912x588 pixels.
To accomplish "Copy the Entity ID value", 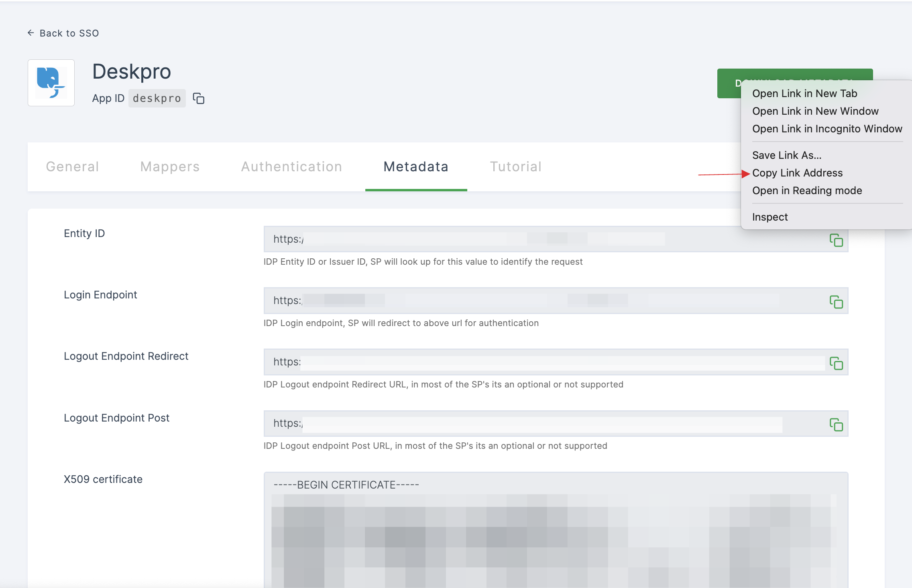I will 836,240.
